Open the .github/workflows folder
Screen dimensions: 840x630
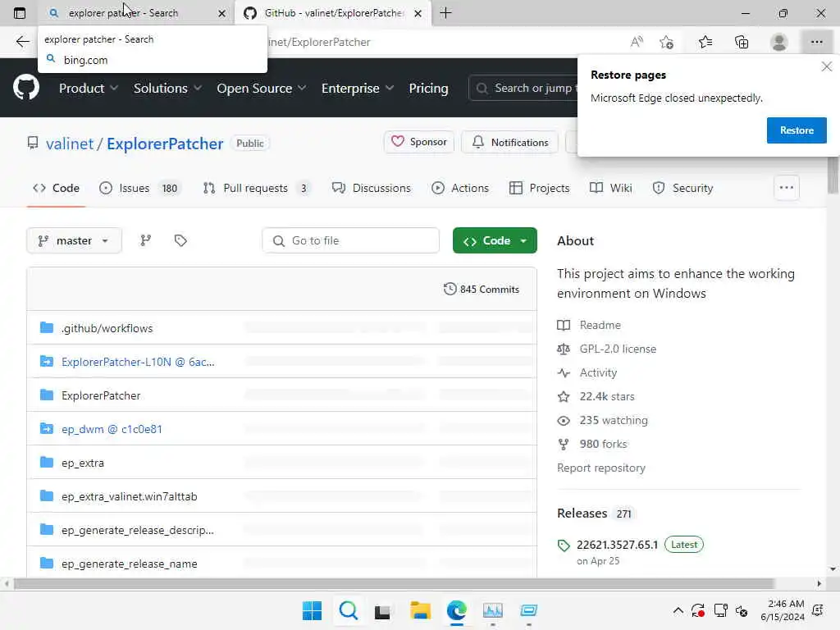pyautogui.click(x=107, y=328)
